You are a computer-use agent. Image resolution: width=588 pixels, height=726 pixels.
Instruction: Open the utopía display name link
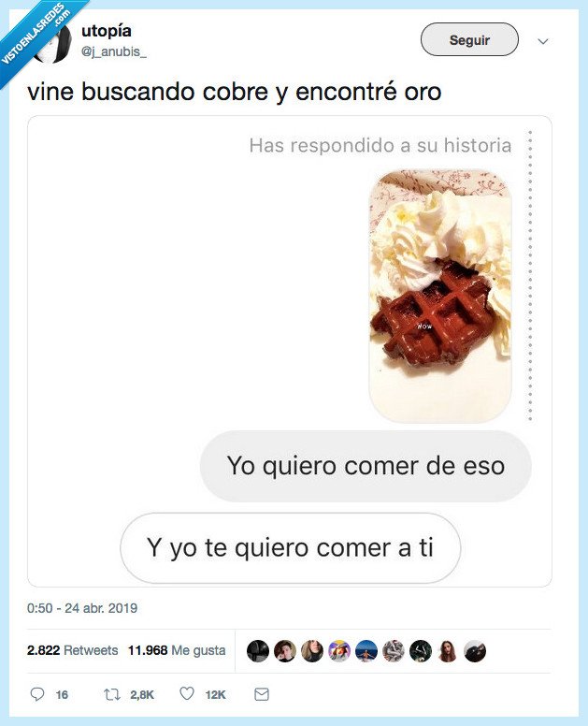click(107, 31)
